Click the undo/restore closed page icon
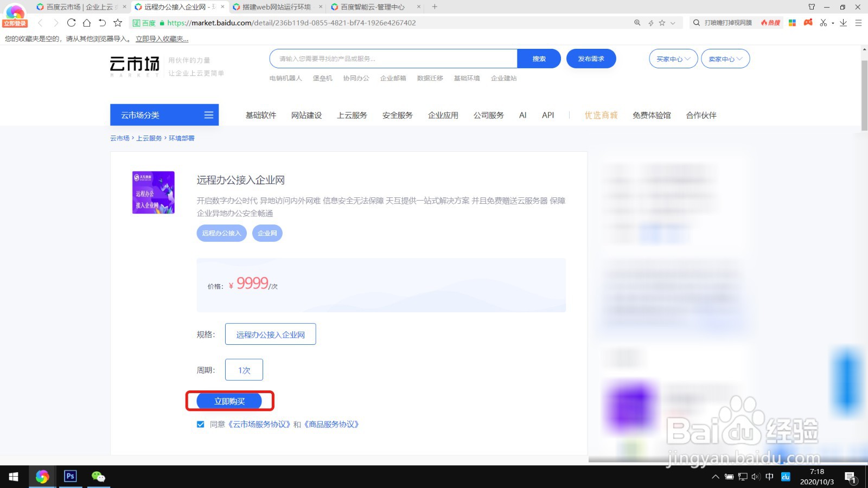This screenshot has width=868, height=488. (x=102, y=23)
